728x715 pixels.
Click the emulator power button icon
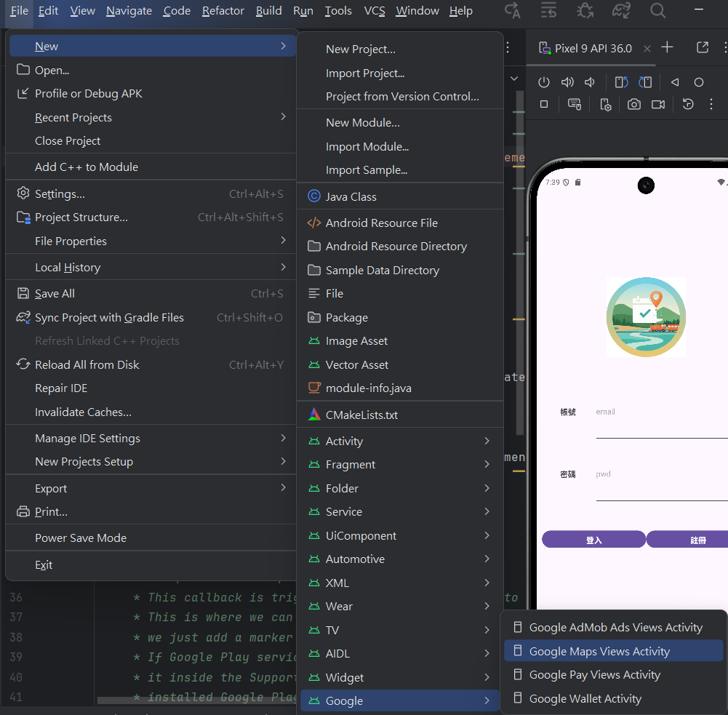(544, 83)
